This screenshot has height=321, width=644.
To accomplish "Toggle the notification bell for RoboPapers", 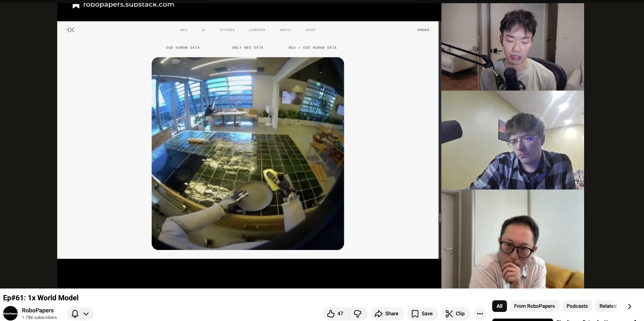I will click(x=75, y=313).
